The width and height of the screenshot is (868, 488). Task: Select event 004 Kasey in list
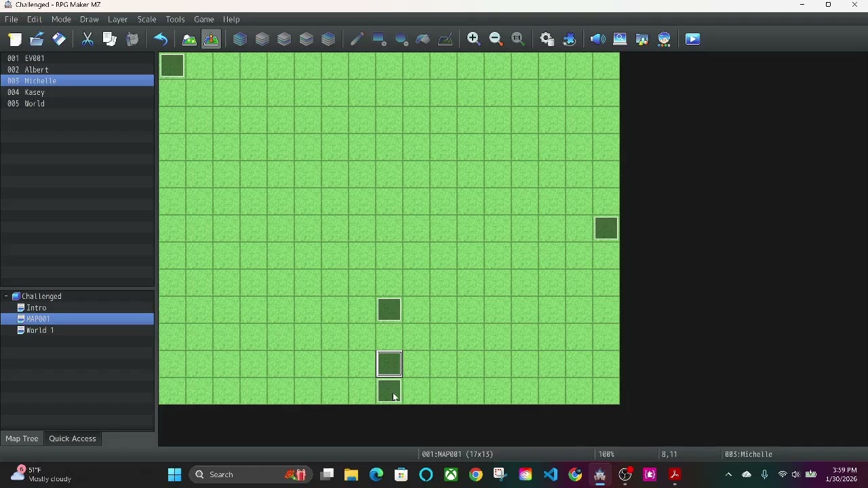pos(77,92)
